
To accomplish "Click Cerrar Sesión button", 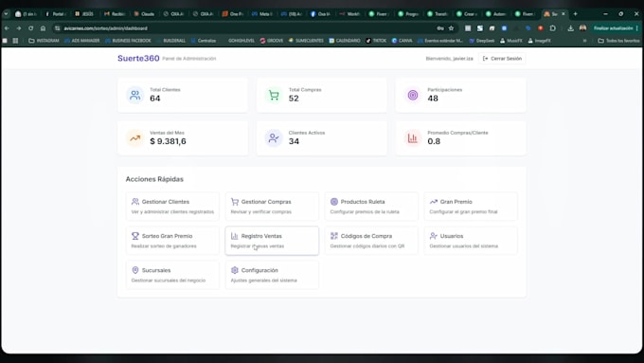I will click(x=502, y=59).
